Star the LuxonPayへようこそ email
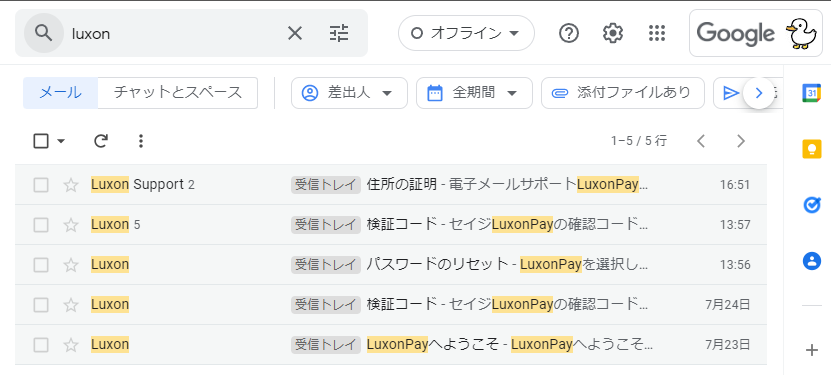 click(70, 345)
